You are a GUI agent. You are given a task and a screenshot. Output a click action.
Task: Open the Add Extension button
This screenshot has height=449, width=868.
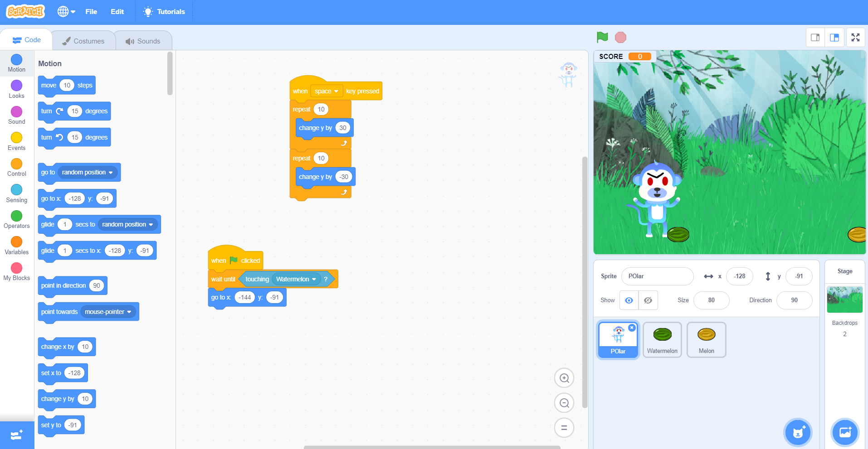tap(17, 435)
